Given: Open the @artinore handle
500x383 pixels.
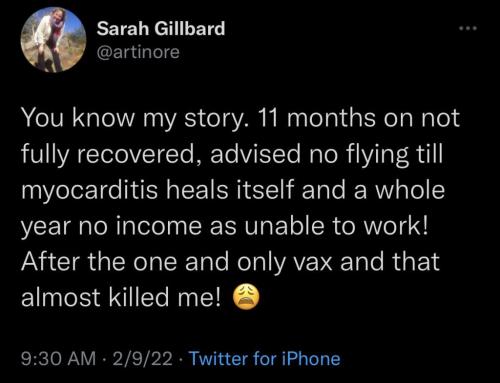Looking at the screenshot, I should [138, 52].
